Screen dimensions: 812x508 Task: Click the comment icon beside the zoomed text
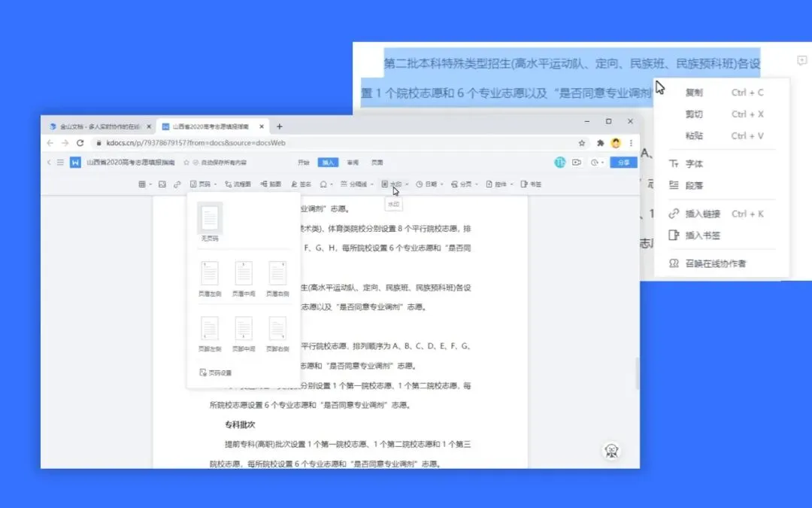point(801,61)
